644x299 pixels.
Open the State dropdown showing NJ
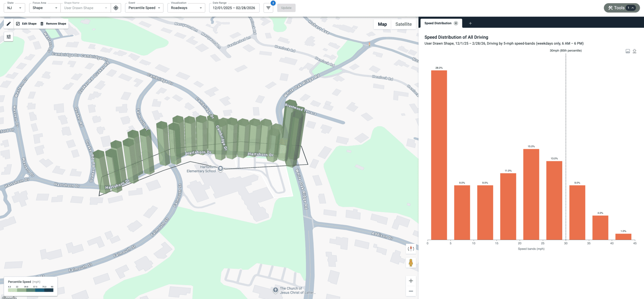(14, 8)
